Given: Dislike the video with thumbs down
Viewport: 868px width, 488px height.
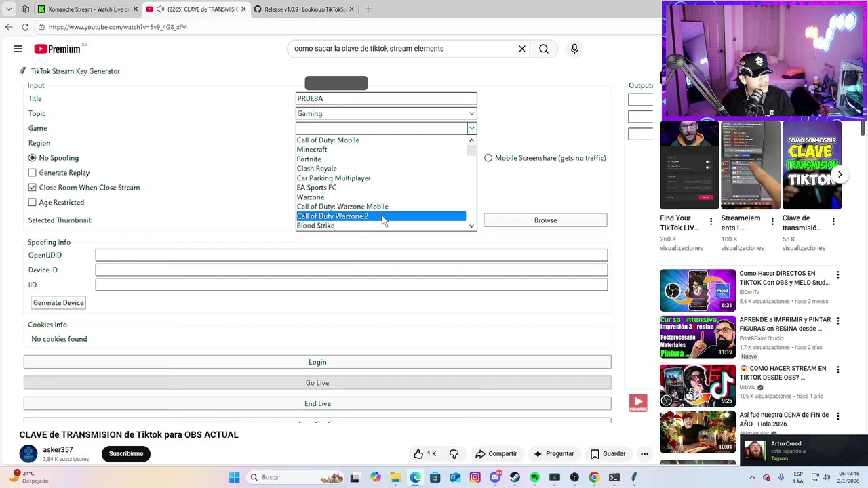Looking at the screenshot, I should click(x=454, y=454).
